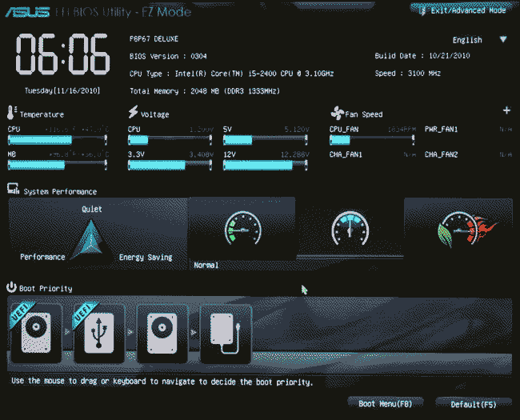The image size is (520, 420).
Task: Click the 06:06 clock display
Action: click(62, 54)
